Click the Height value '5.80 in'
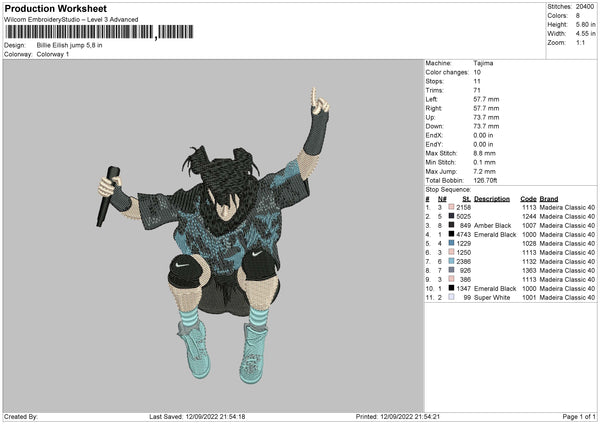This screenshot has height=424, width=600. coord(585,24)
